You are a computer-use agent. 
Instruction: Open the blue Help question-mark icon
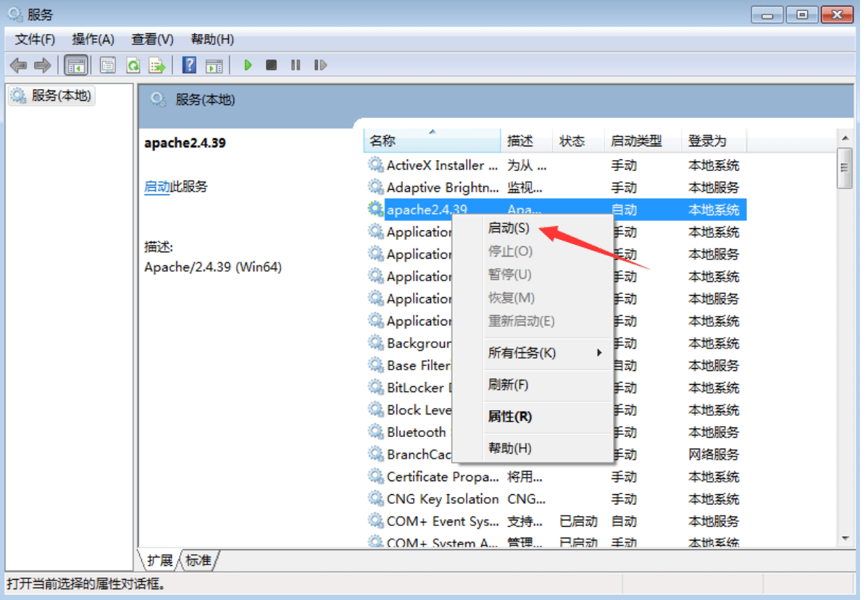[x=189, y=65]
